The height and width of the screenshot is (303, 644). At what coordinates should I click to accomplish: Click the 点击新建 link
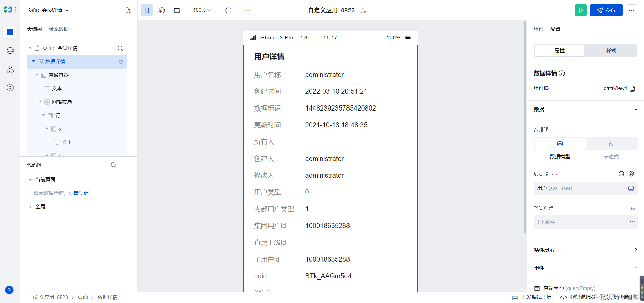pyautogui.click(x=79, y=193)
